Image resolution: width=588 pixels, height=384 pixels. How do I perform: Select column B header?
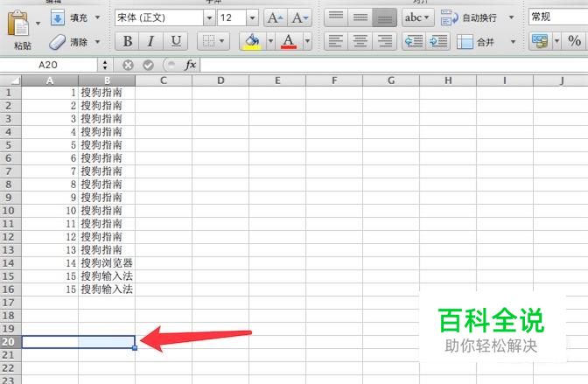pyautogui.click(x=107, y=80)
